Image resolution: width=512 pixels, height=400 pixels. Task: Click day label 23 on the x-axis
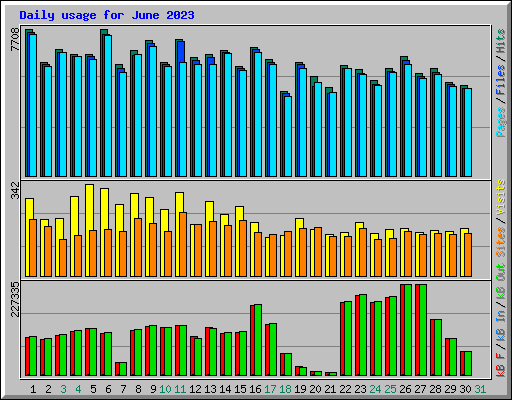coord(360,389)
